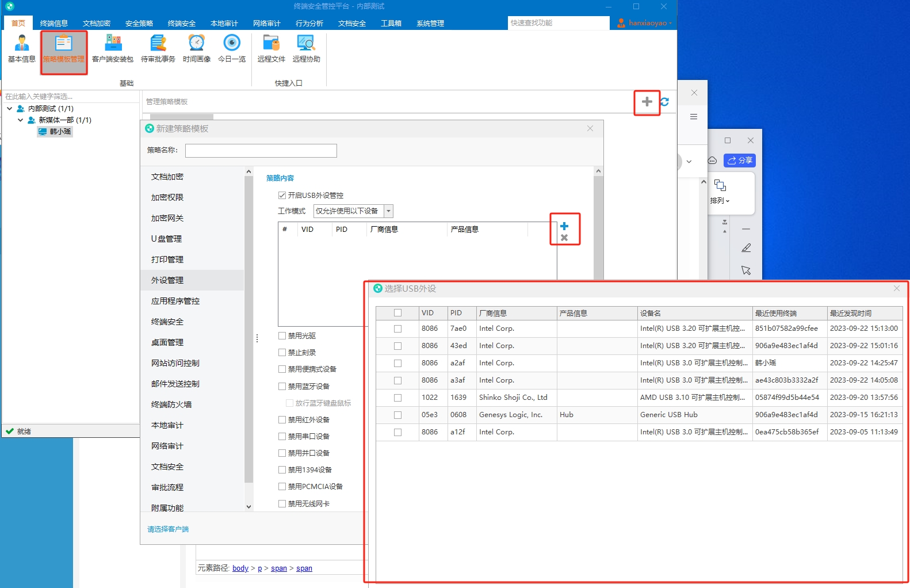Click 快速查找功能 search box
This screenshot has width=910, height=588.
pyautogui.click(x=559, y=23)
